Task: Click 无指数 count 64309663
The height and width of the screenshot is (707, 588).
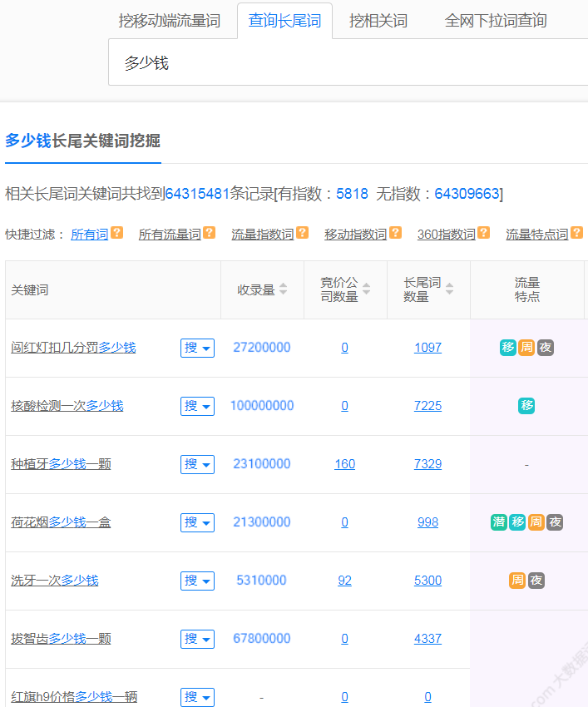Action: point(467,194)
